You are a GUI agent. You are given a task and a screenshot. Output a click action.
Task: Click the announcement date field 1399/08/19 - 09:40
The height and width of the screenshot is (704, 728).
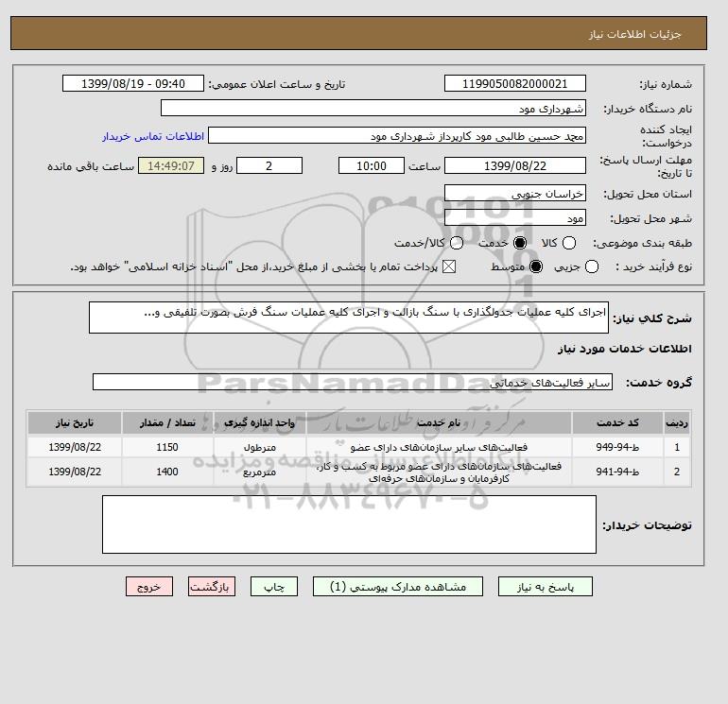[x=133, y=83]
